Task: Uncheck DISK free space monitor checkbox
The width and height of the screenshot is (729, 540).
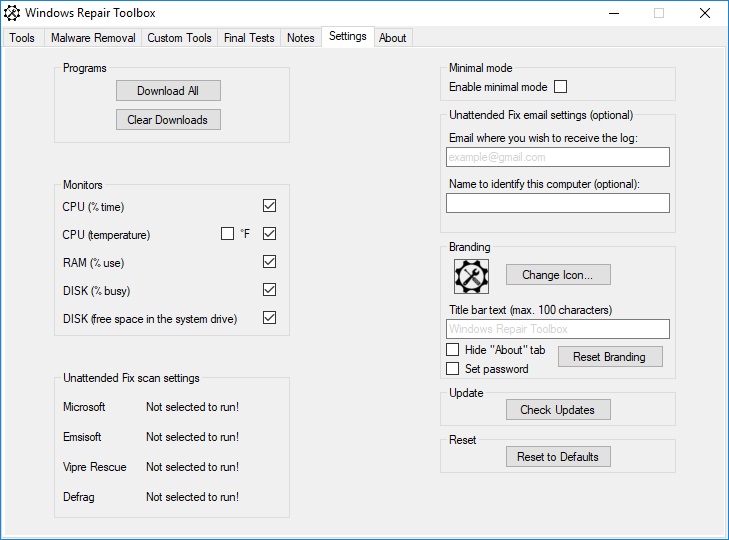Action: pyautogui.click(x=270, y=318)
